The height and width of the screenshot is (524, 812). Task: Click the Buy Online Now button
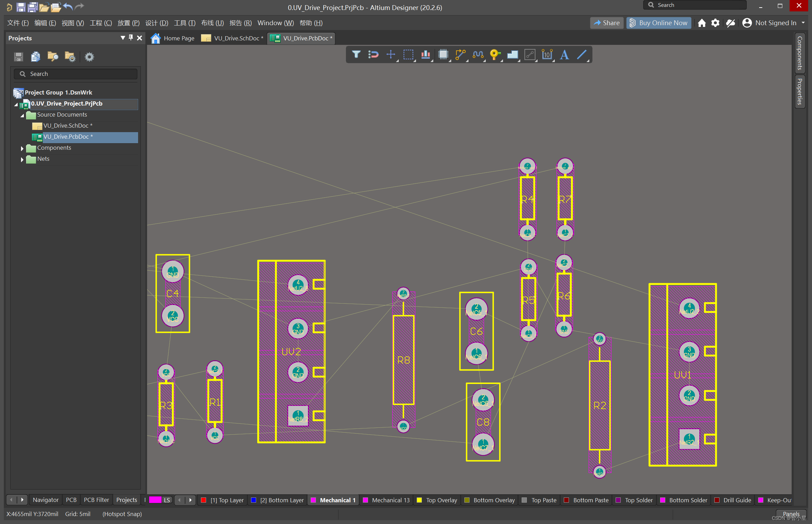click(658, 23)
